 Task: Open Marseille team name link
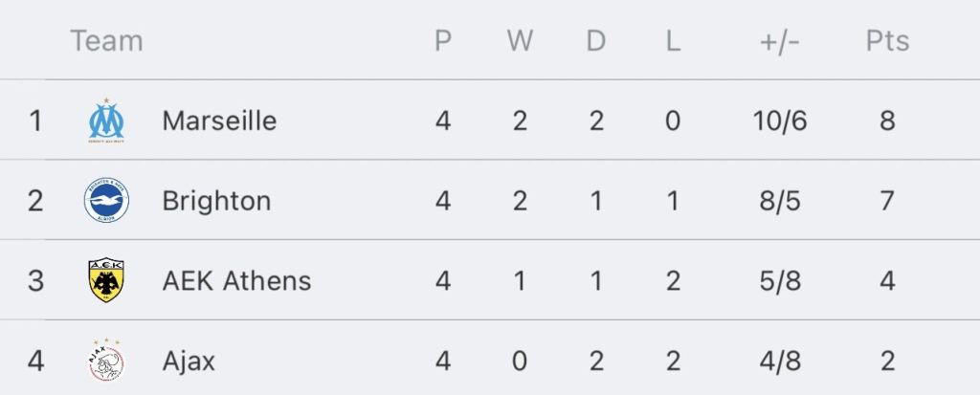(x=219, y=120)
